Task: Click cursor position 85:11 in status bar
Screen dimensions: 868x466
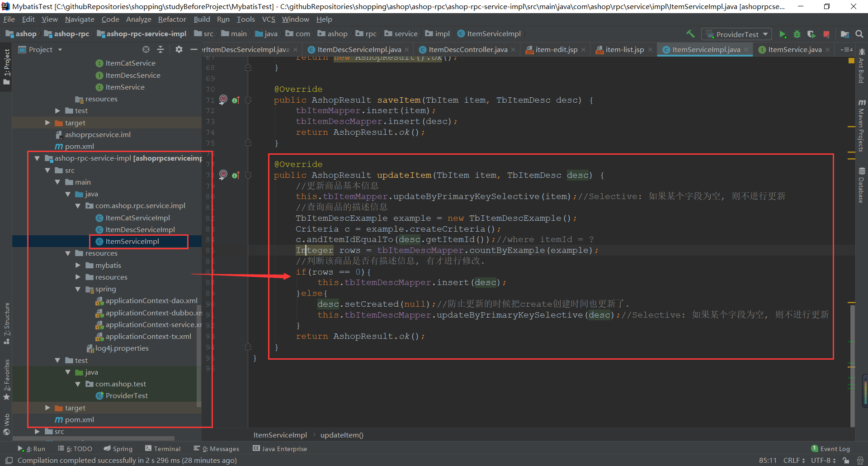Action: click(768, 460)
